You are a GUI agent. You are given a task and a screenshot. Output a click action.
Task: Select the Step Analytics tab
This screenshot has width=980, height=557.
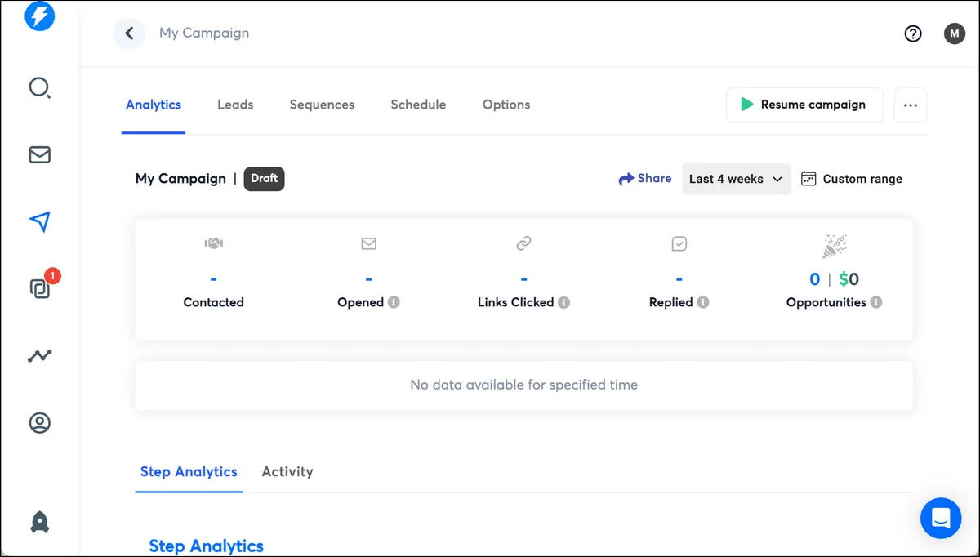tap(189, 472)
